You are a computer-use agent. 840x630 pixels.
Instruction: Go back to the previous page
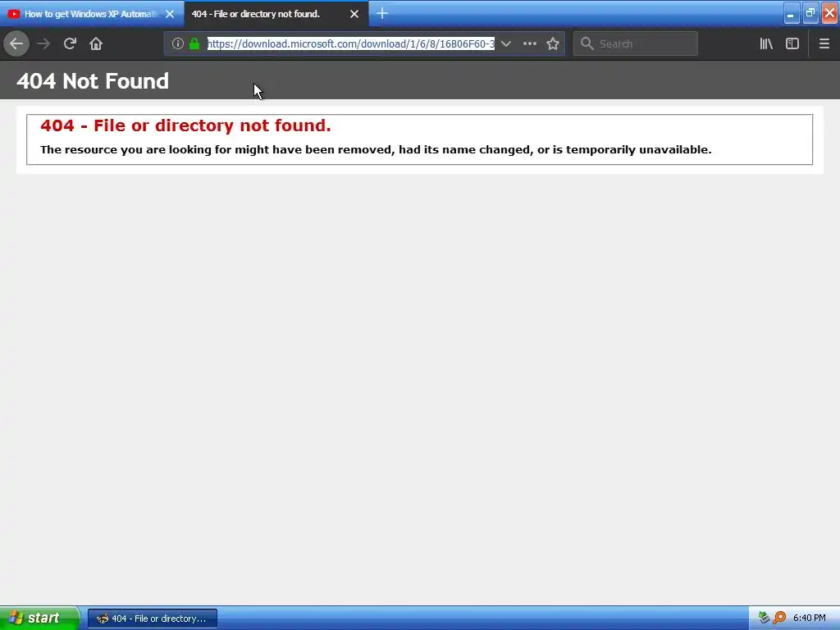click(x=16, y=43)
